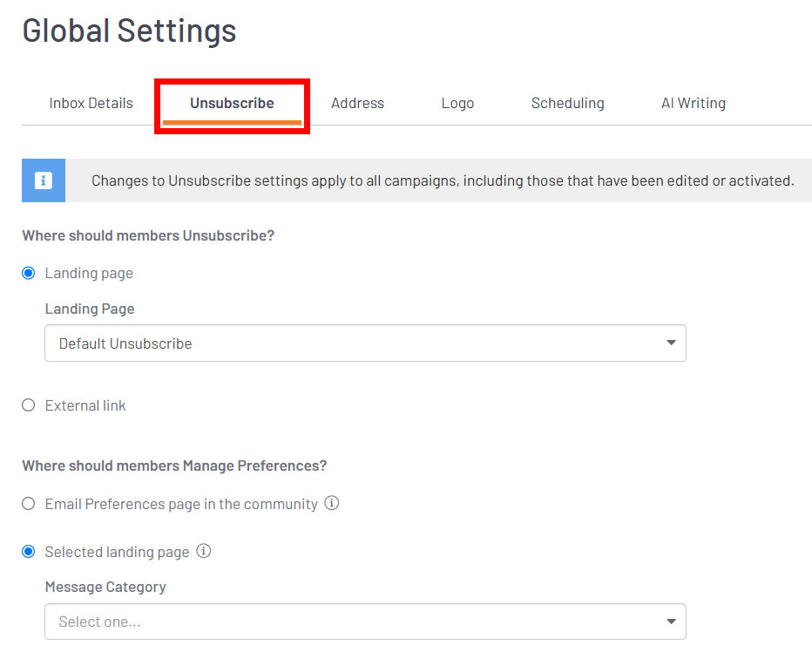Click 'Where should members Manage Preferences?' text
The height and width of the screenshot is (666, 812).
174,466
